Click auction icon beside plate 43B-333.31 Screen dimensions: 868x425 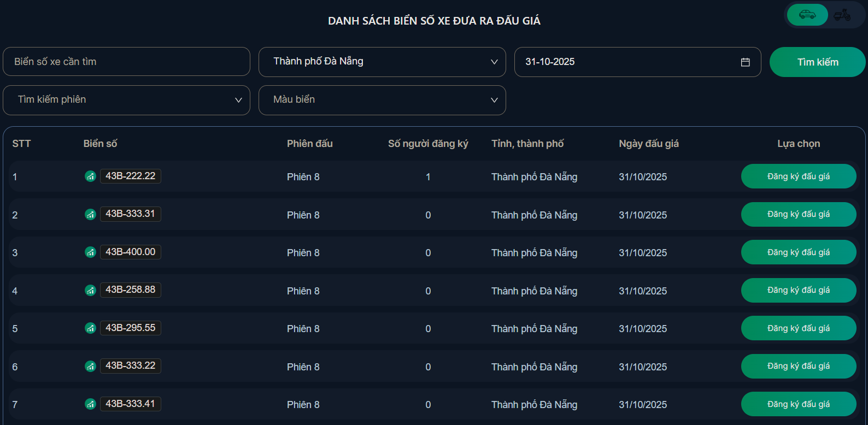(x=90, y=214)
